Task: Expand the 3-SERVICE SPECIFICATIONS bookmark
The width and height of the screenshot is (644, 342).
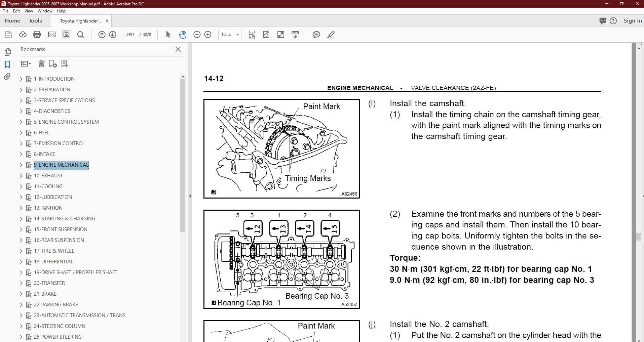Action: coord(21,100)
